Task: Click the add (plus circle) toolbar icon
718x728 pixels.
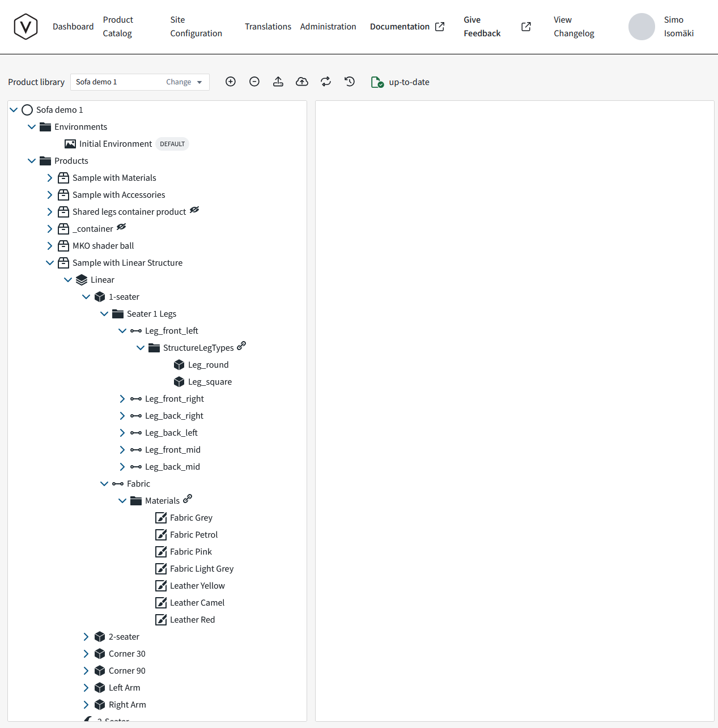Action: point(231,82)
